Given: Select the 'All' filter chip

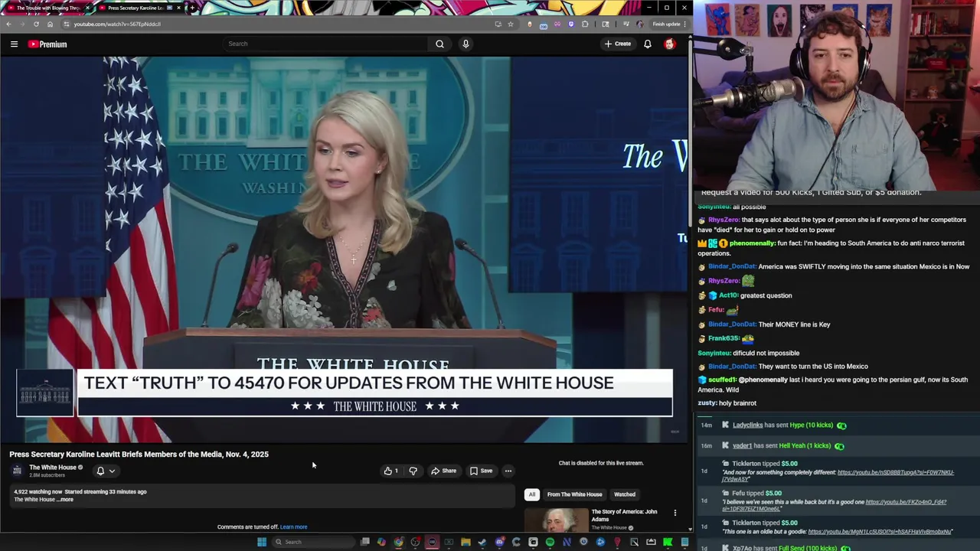Looking at the screenshot, I should pos(532,494).
